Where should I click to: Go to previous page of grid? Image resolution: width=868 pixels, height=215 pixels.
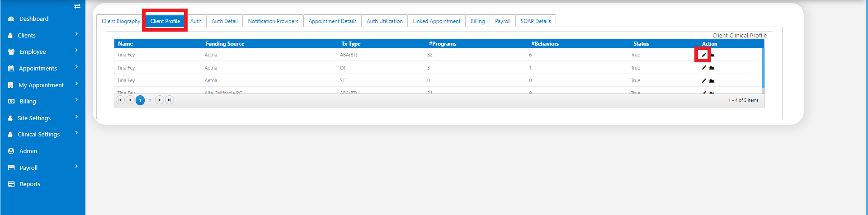click(x=130, y=100)
